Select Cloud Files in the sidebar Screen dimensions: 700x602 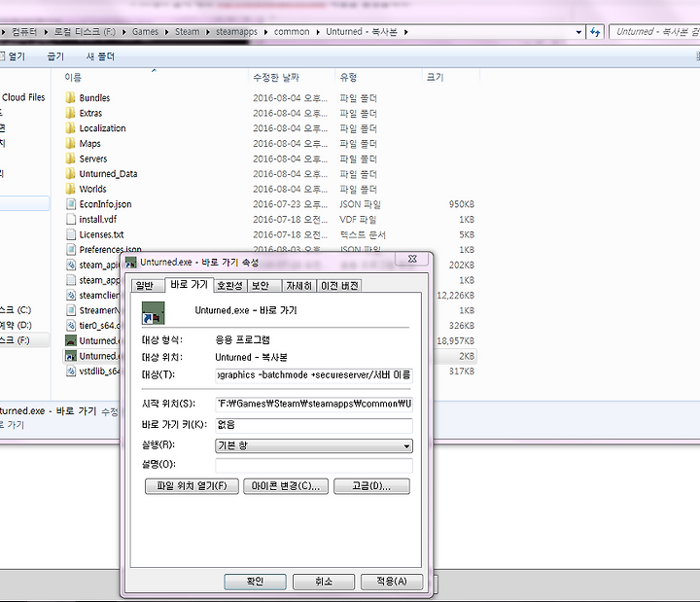(x=23, y=97)
